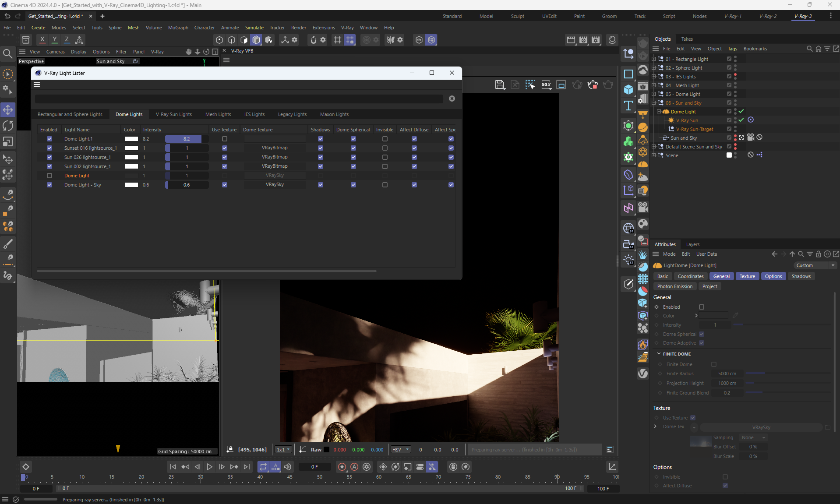Expand the 01 - Rectangle Light group

(x=654, y=59)
